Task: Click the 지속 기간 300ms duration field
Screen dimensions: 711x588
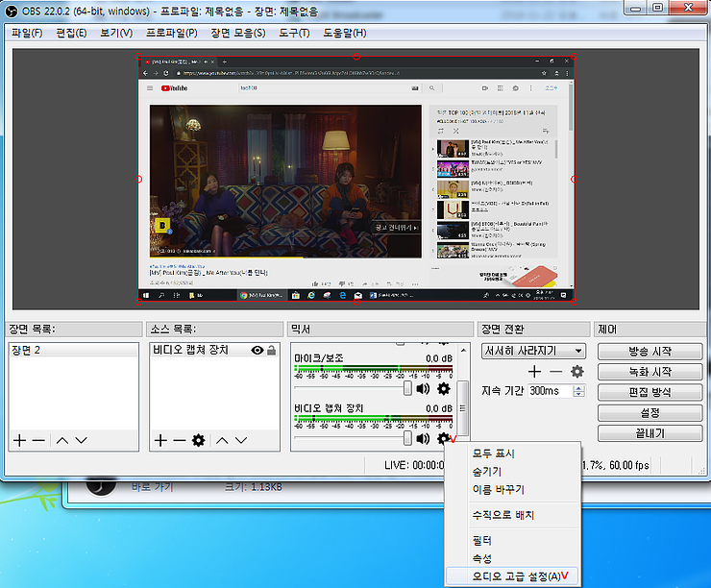Action: coord(550,391)
